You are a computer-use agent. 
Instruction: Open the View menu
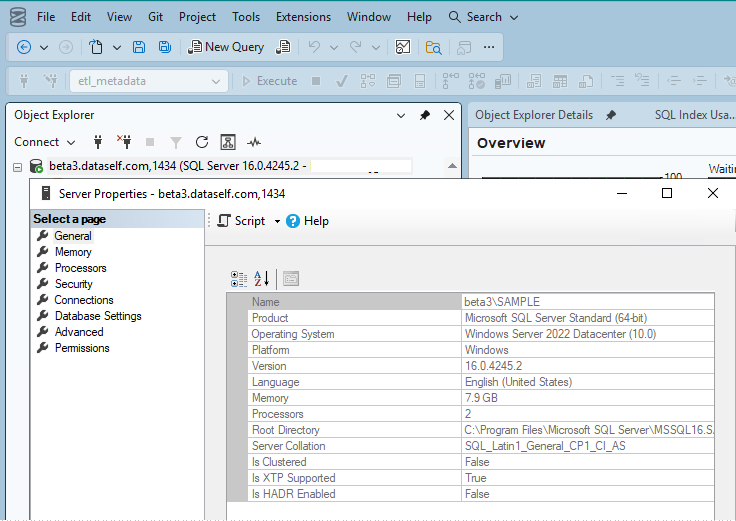(x=119, y=17)
